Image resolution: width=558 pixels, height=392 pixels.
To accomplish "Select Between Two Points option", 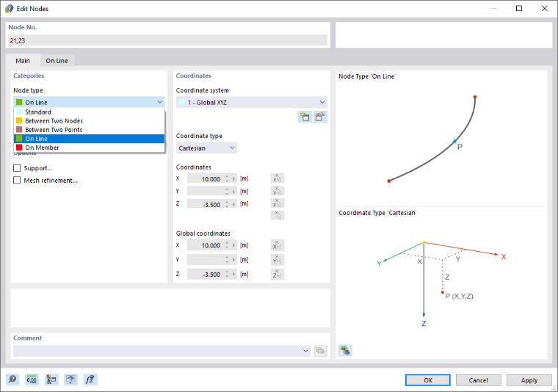I will click(x=89, y=130).
